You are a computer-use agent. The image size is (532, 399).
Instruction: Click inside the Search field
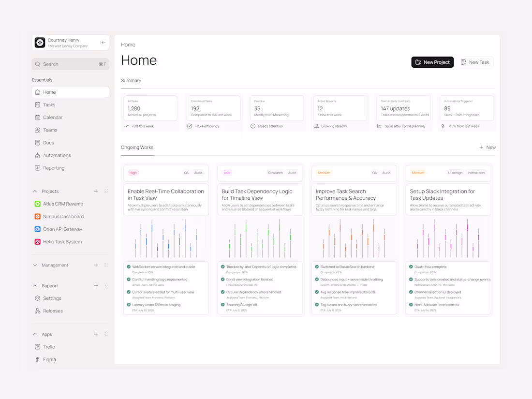pos(70,64)
